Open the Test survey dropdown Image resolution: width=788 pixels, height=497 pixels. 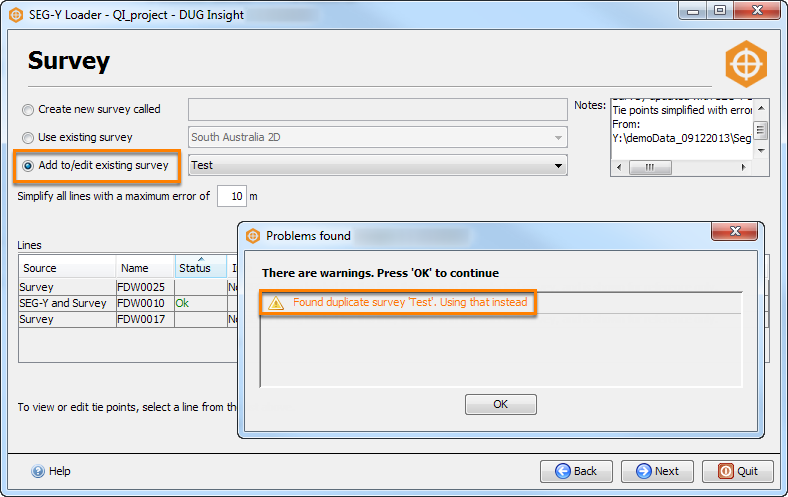coord(377,165)
